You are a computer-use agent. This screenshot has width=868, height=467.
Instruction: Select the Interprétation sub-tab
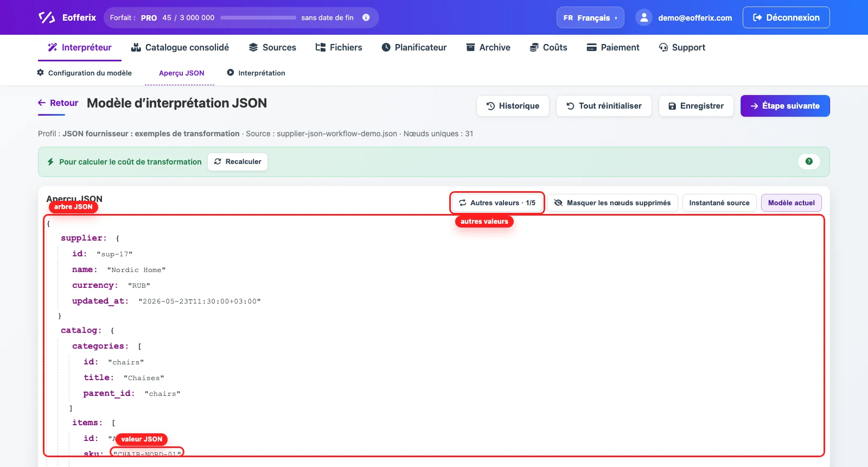coord(256,73)
